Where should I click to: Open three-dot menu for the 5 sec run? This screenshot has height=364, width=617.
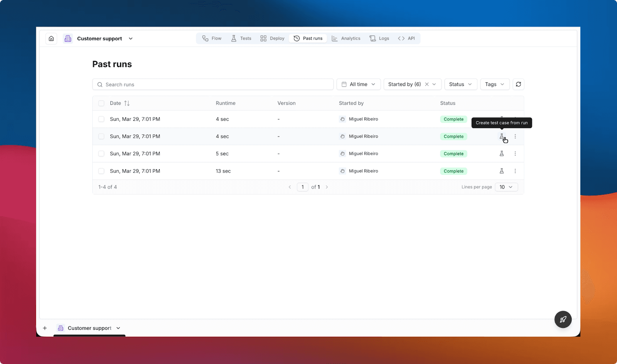pyautogui.click(x=515, y=154)
